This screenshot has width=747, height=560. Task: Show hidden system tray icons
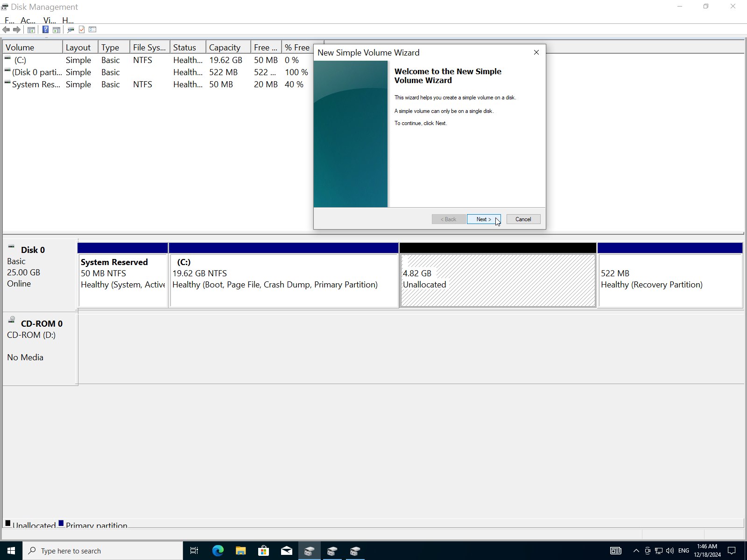pyautogui.click(x=636, y=551)
